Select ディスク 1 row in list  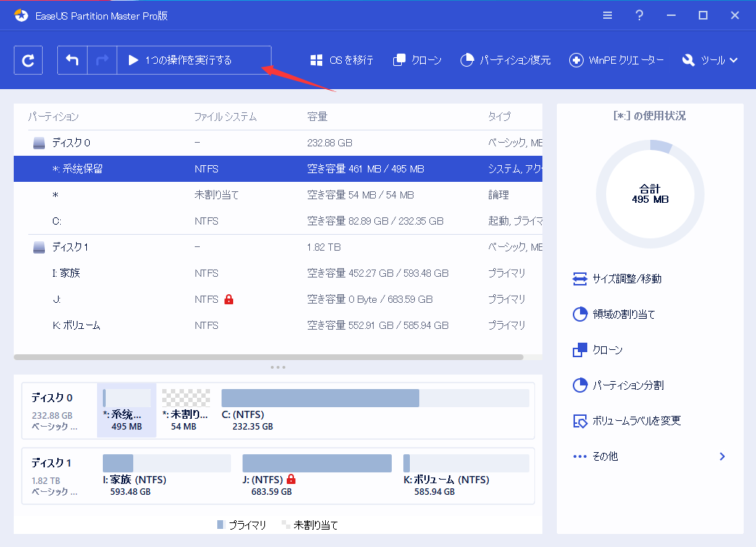tap(278, 247)
